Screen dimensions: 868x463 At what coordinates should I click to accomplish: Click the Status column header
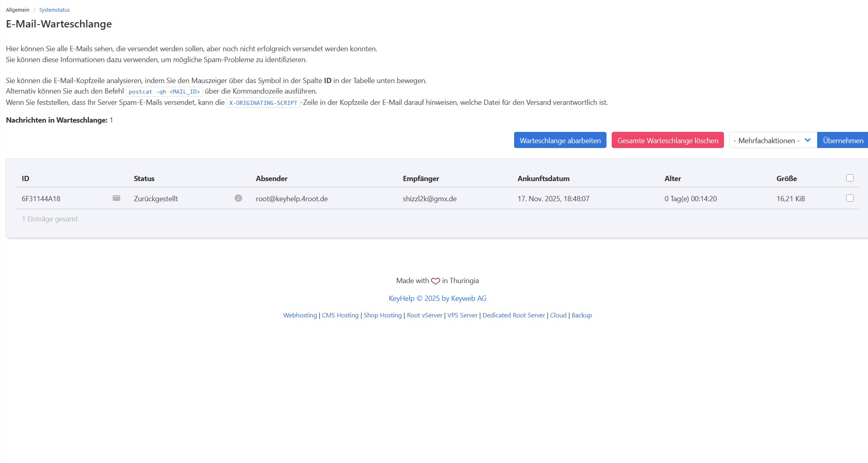coord(144,178)
